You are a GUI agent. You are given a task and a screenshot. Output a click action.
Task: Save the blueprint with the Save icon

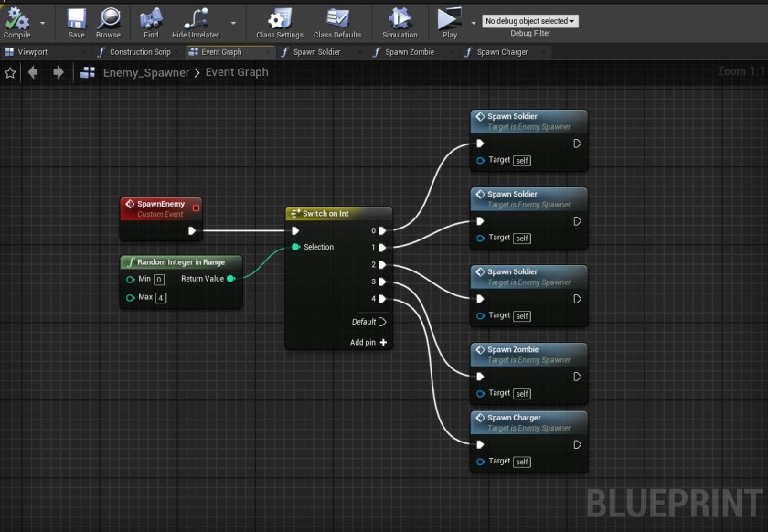(x=77, y=18)
